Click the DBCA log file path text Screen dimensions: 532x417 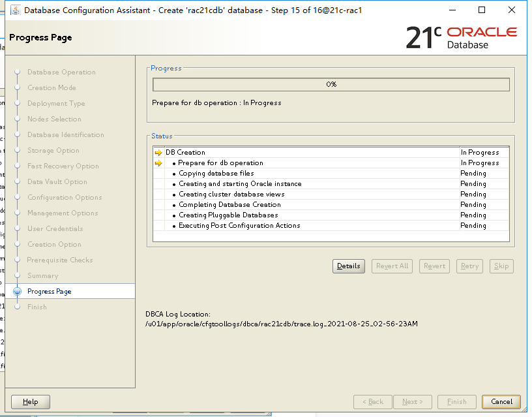pyautogui.click(x=281, y=324)
